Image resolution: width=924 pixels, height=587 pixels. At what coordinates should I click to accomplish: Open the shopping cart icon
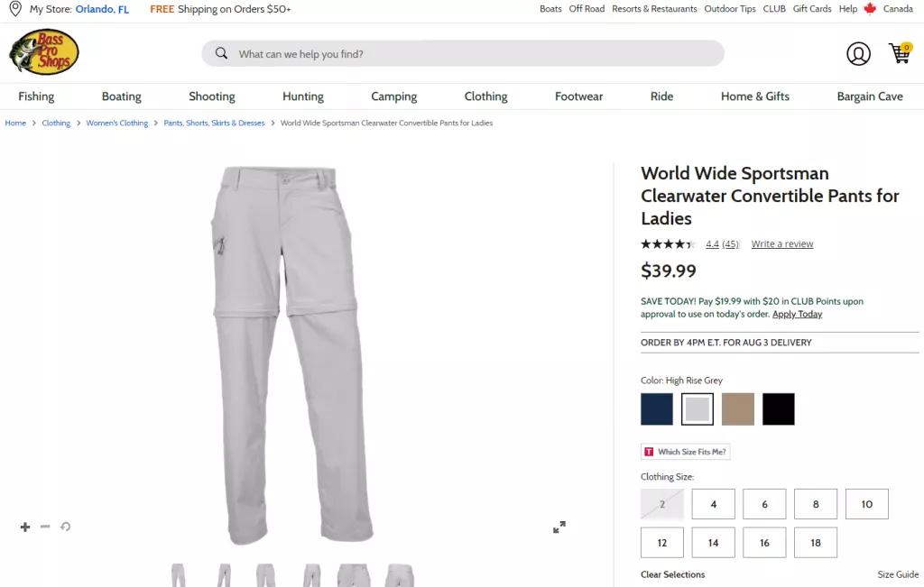coord(900,53)
